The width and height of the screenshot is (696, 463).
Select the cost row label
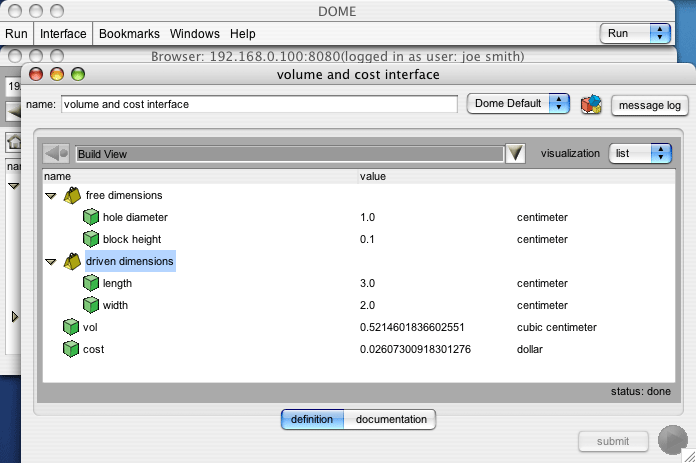(x=93, y=349)
